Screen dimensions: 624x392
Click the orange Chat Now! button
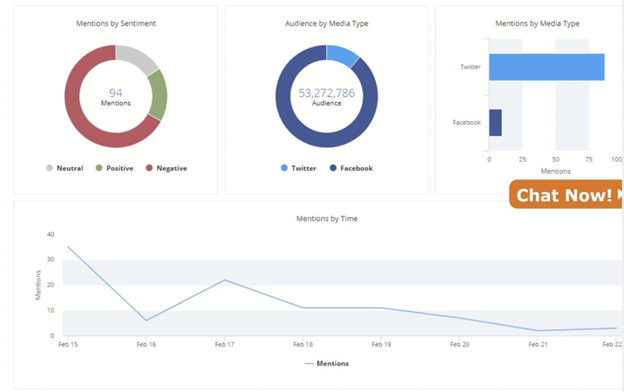566,194
